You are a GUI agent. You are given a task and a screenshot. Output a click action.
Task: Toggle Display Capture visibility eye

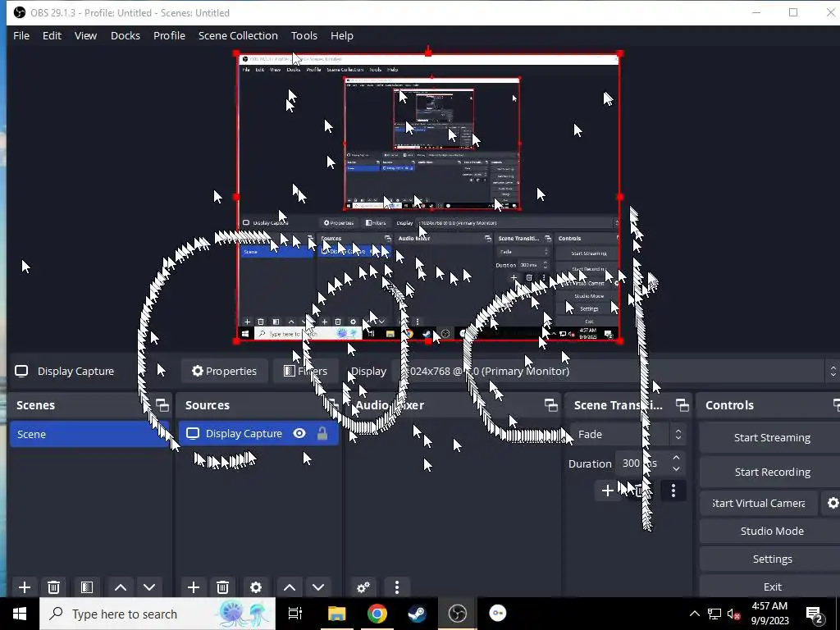tap(299, 433)
